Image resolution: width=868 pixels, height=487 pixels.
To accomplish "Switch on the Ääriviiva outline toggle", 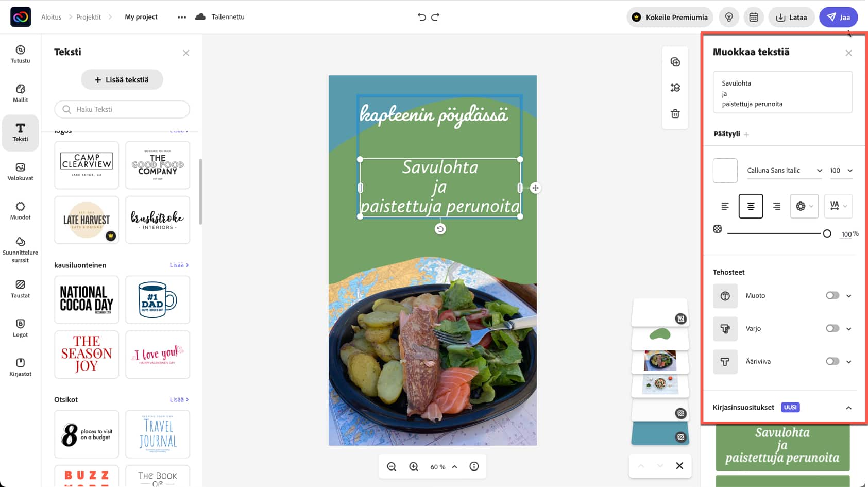I will tap(832, 361).
